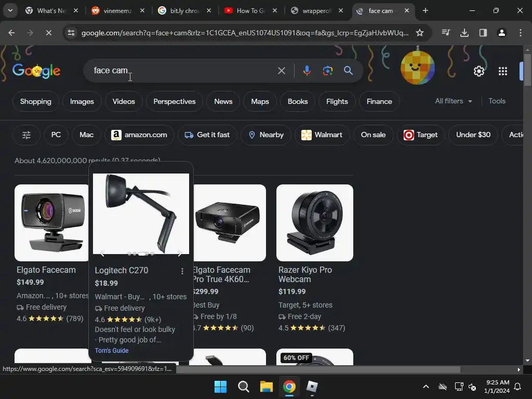This screenshot has height=399, width=532.
Task: Open the Tom's Guide review link
Action: click(x=112, y=351)
